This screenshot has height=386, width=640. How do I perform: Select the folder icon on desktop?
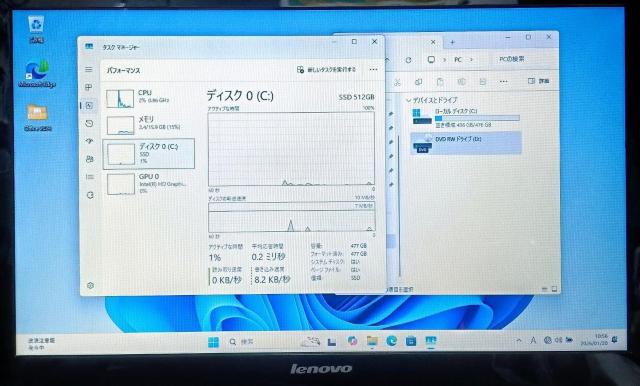click(38, 118)
